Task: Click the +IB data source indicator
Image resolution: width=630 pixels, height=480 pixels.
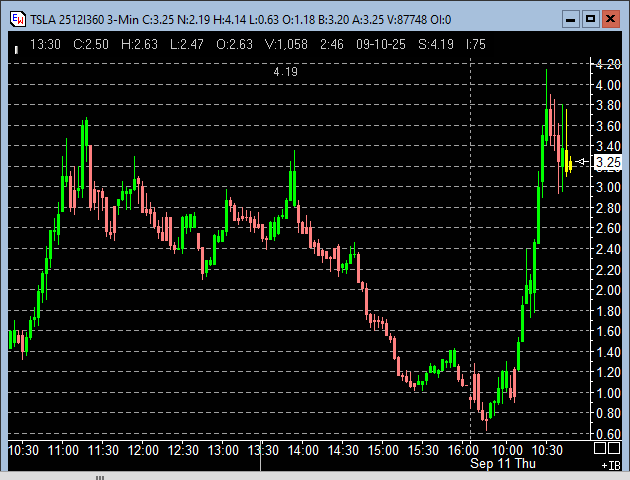Action: click(x=611, y=466)
